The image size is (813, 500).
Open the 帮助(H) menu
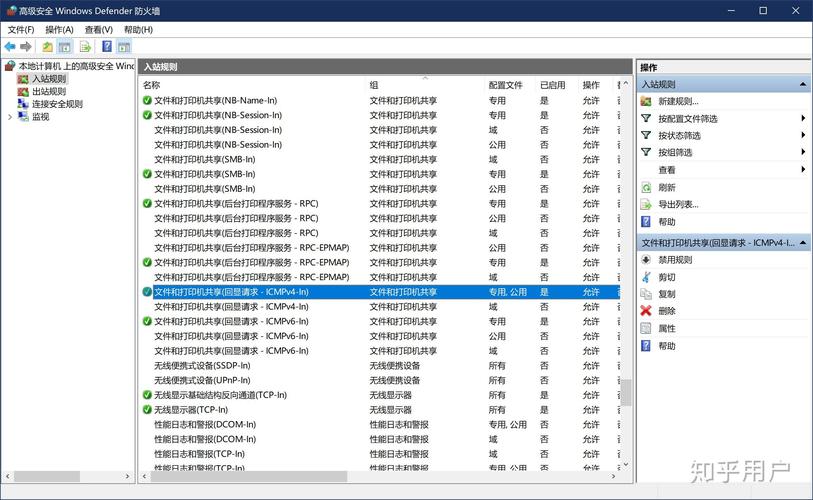138,30
